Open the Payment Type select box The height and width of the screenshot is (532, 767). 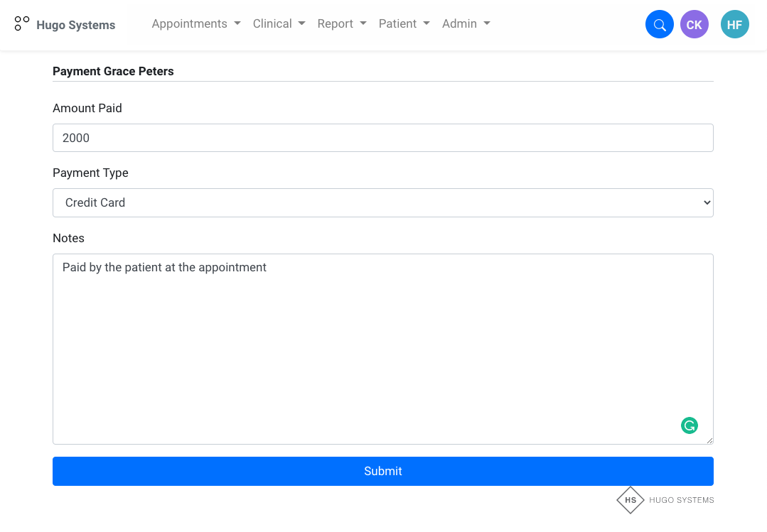(382, 202)
